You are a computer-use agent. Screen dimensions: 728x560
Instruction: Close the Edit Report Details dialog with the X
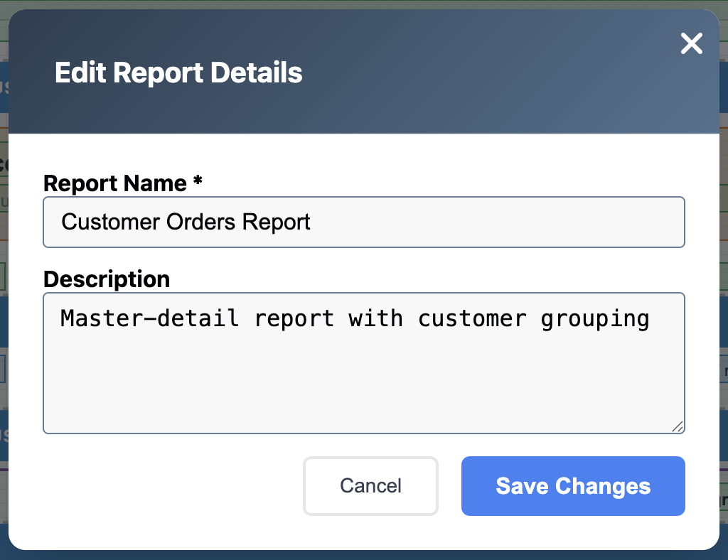[690, 43]
